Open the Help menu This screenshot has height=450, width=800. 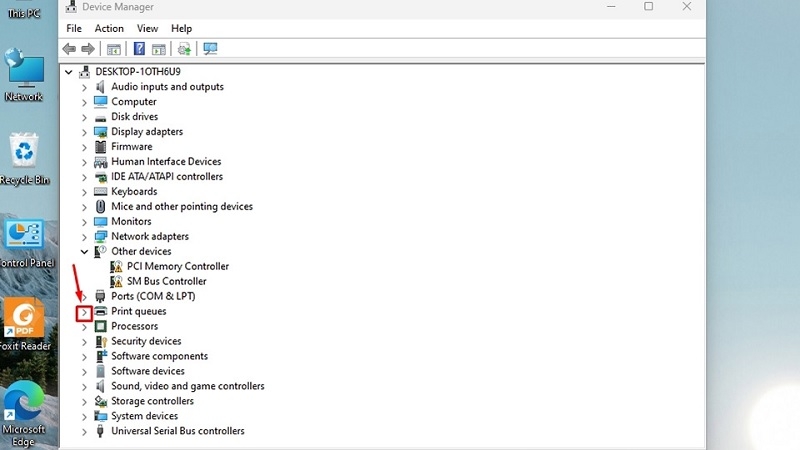(x=182, y=29)
